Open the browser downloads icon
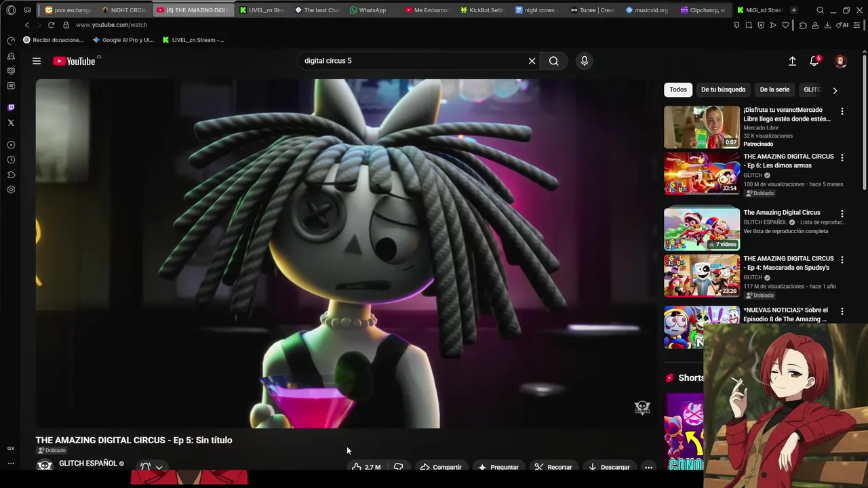 [x=827, y=25]
